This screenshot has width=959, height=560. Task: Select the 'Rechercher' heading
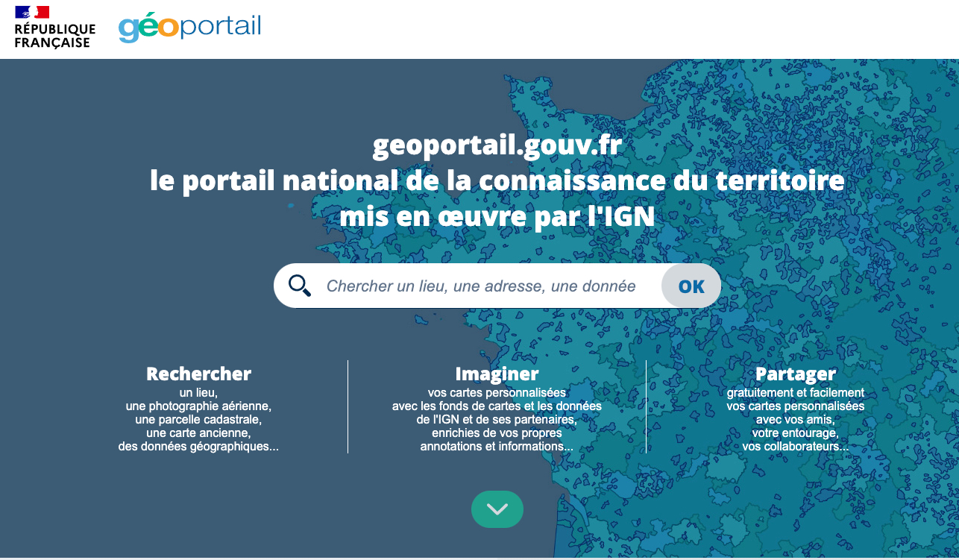pyautogui.click(x=198, y=374)
